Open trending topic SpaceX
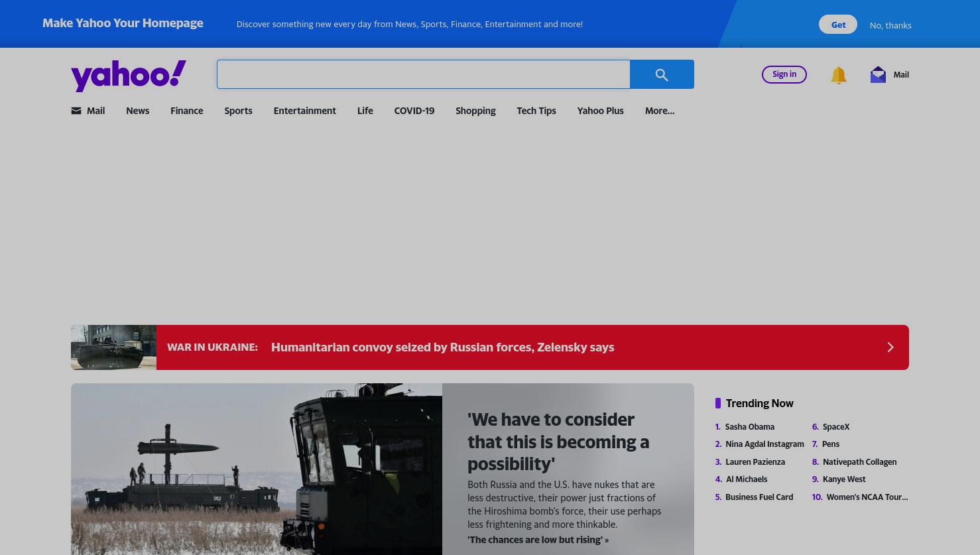Viewport: 980px width, 555px height. click(835, 427)
